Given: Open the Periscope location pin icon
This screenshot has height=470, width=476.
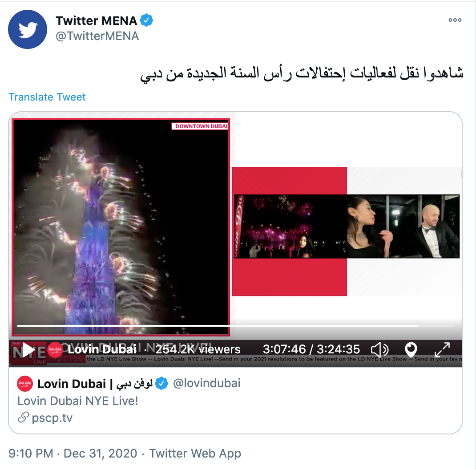Looking at the screenshot, I should click(411, 350).
